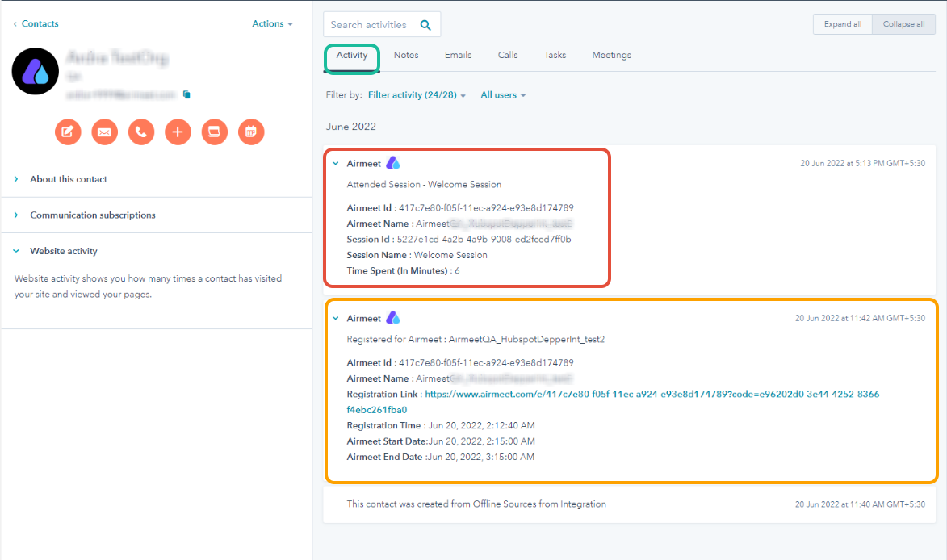The height and width of the screenshot is (560, 947).
Task: Click the Expand all button
Action: [x=843, y=24]
